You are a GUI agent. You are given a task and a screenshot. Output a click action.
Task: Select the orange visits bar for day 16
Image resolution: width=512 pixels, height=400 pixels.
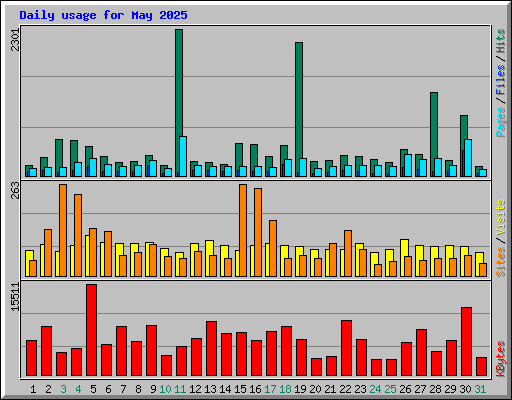[258, 232]
